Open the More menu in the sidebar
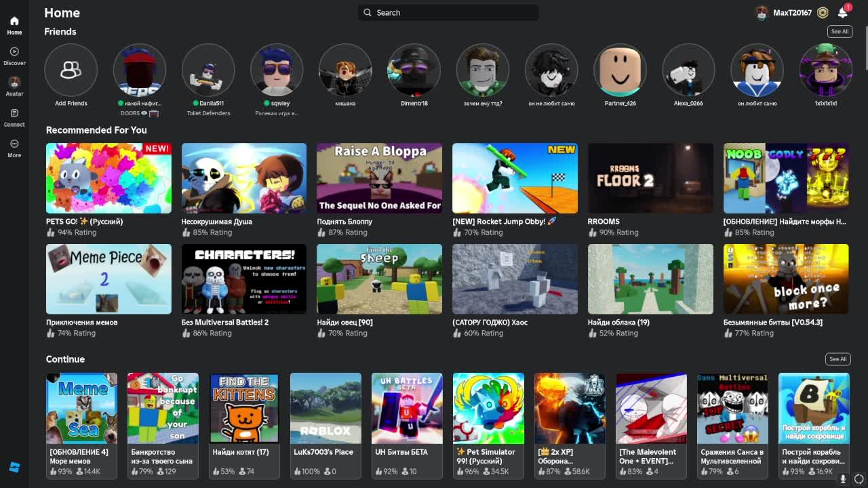The height and width of the screenshot is (488, 868). click(x=14, y=148)
